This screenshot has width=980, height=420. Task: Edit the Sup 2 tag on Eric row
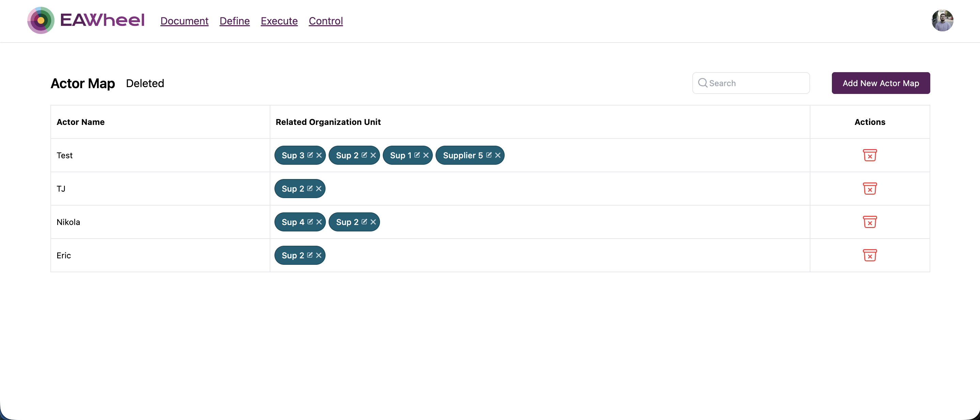pyautogui.click(x=310, y=255)
